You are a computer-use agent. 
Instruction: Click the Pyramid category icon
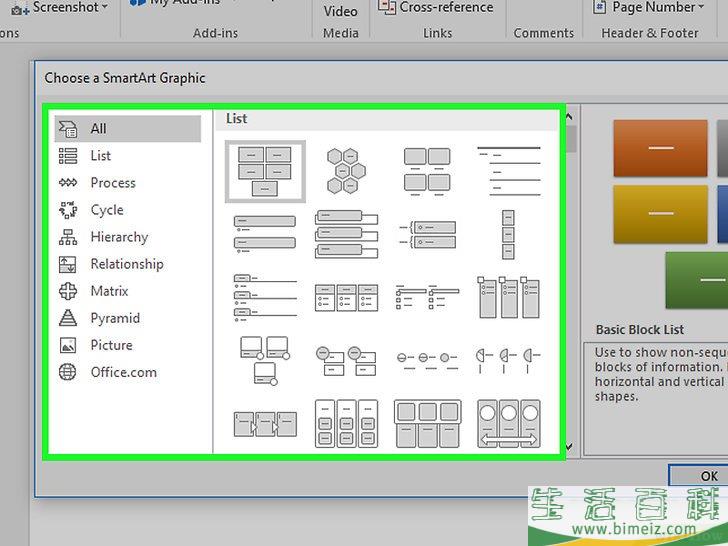tap(68, 318)
